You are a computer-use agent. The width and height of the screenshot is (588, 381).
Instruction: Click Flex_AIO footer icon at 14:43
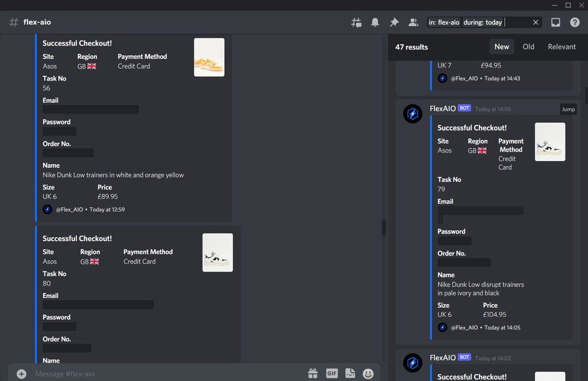coord(442,78)
